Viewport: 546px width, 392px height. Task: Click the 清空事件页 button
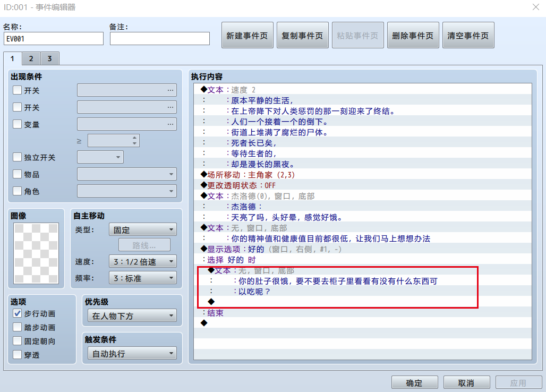click(x=468, y=35)
